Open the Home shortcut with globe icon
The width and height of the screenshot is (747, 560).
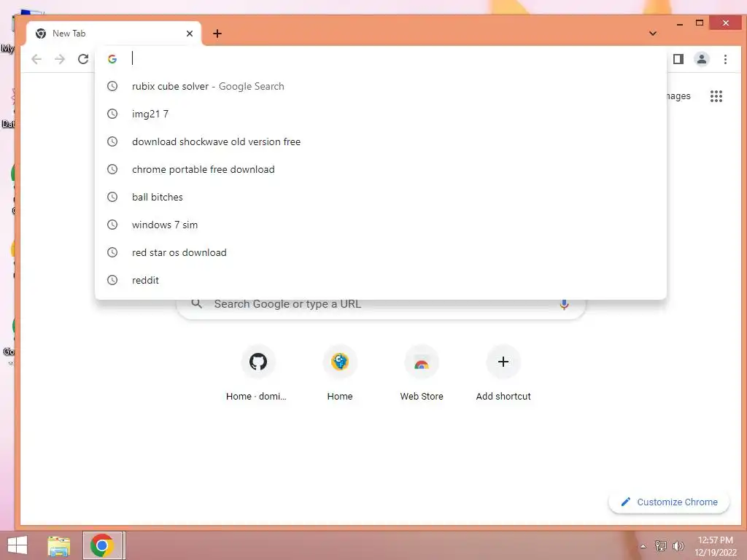point(340,373)
